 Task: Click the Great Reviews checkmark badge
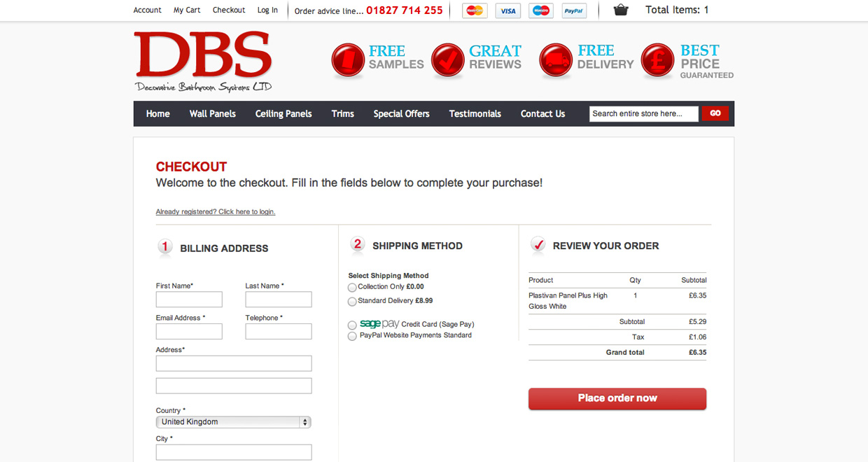pos(448,59)
